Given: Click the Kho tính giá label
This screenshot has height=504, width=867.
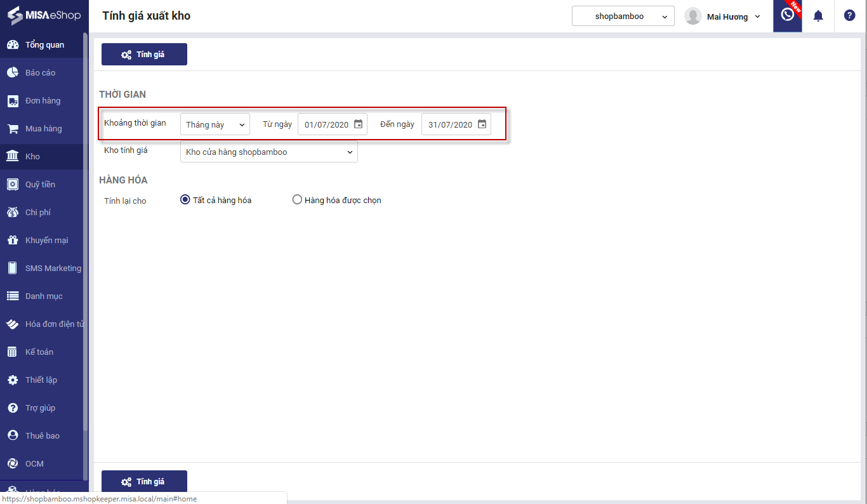Looking at the screenshot, I should (126, 150).
